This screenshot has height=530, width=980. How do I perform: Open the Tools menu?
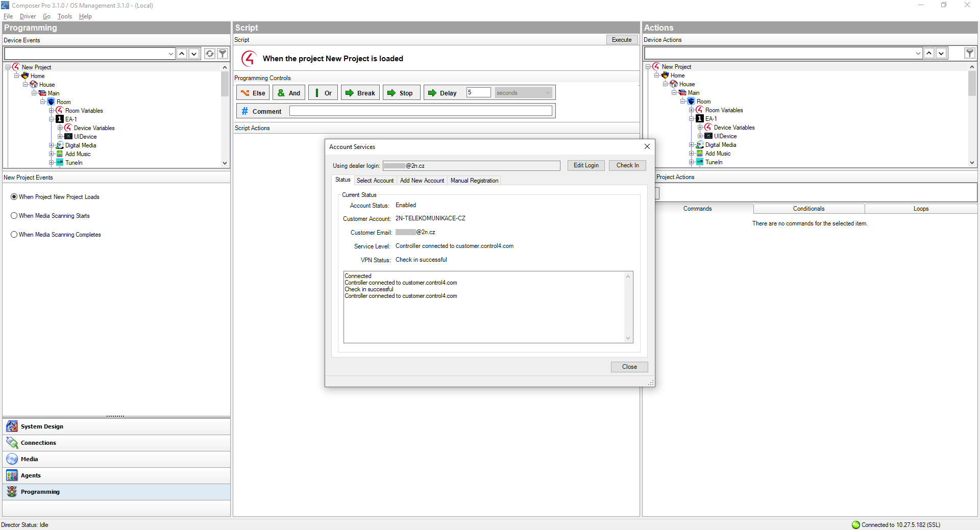(64, 16)
